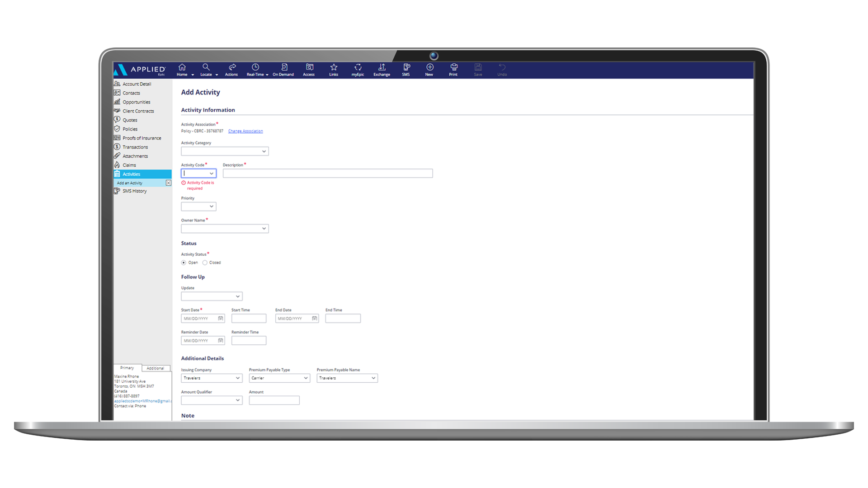The height and width of the screenshot is (488, 868).
Task: Select the Open activity status radio
Action: tap(184, 263)
